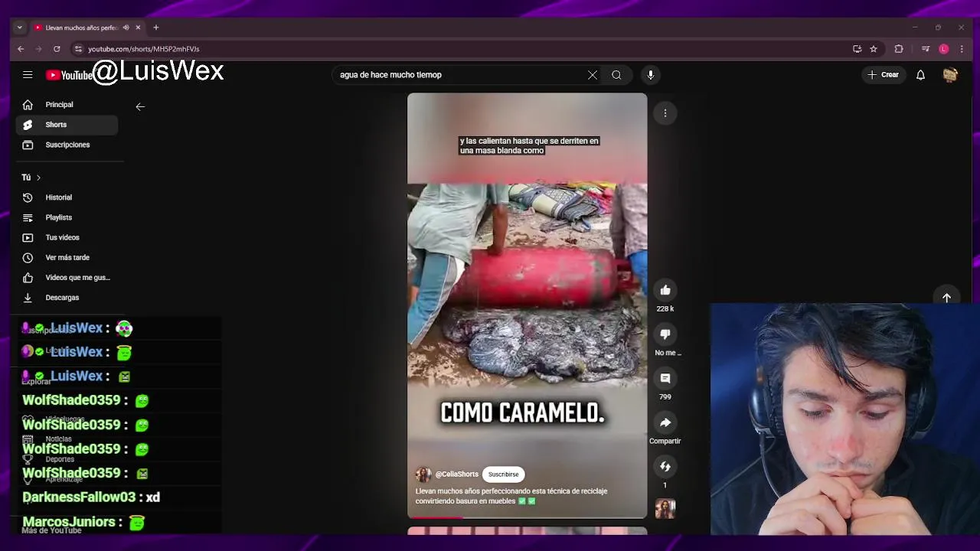Screen dimensions: 980x551
Task: Open the @CeliaShorts channel name
Action: point(456,474)
